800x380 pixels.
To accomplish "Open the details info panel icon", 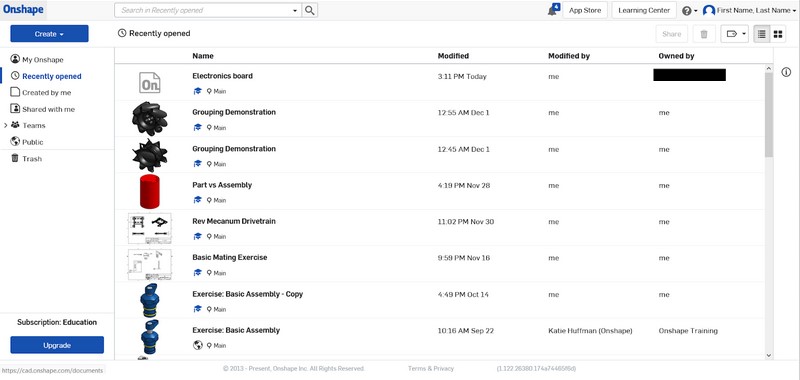I will point(786,72).
